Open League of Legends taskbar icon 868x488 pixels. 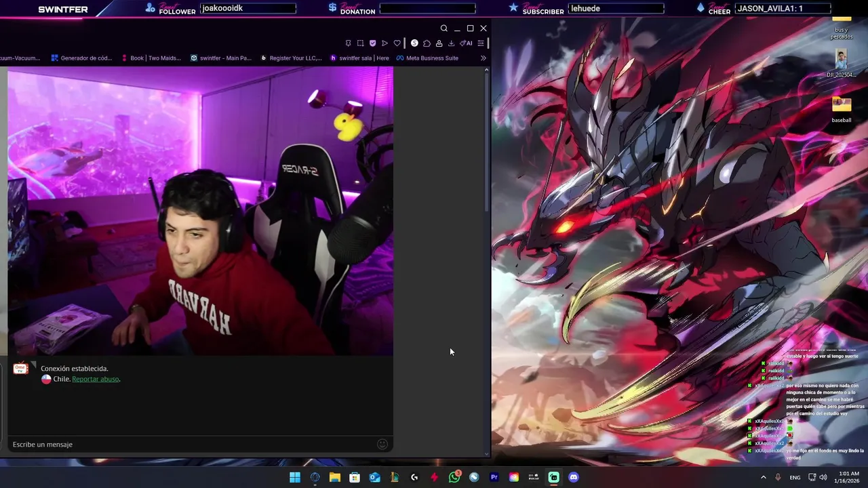tap(395, 477)
